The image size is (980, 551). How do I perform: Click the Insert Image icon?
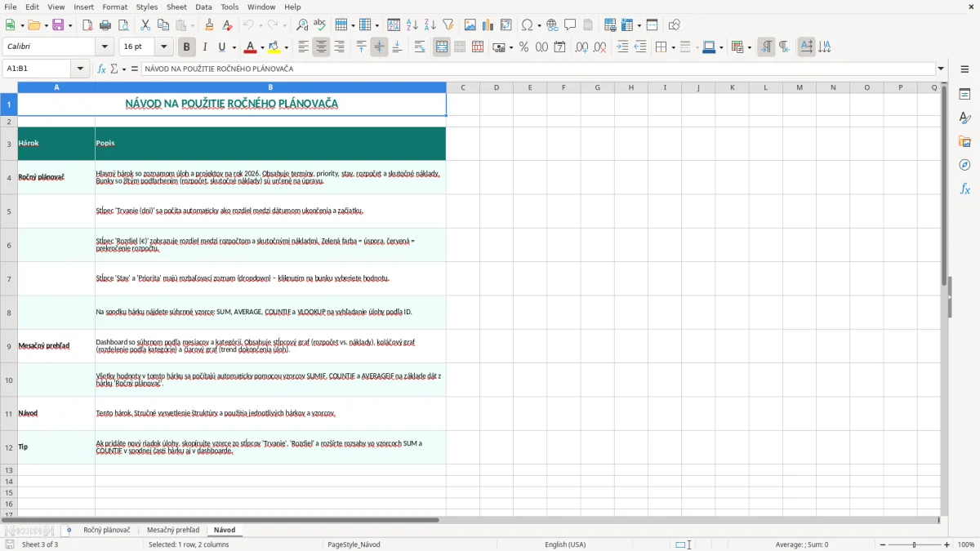pyautogui.click(x=470, y=25)
